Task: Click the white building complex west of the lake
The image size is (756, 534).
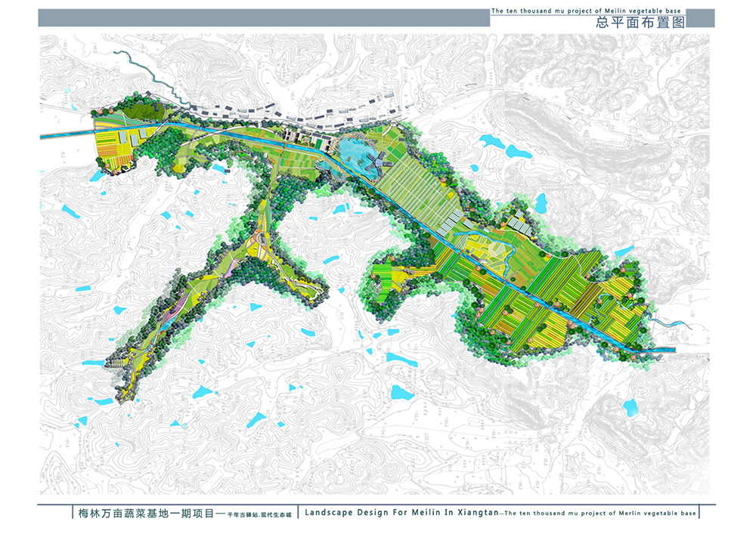Action: (305, 139)
